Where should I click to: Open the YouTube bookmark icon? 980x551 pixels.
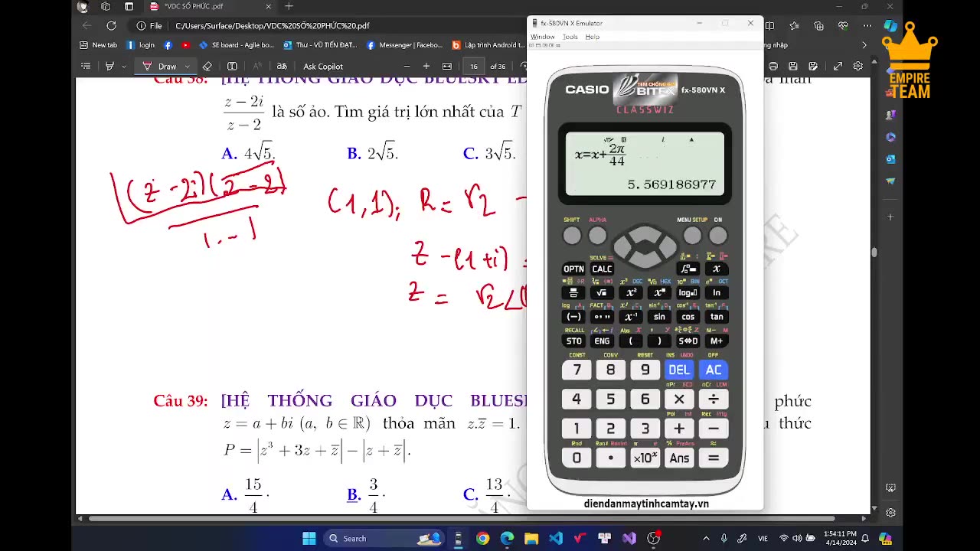coord(185,45)
